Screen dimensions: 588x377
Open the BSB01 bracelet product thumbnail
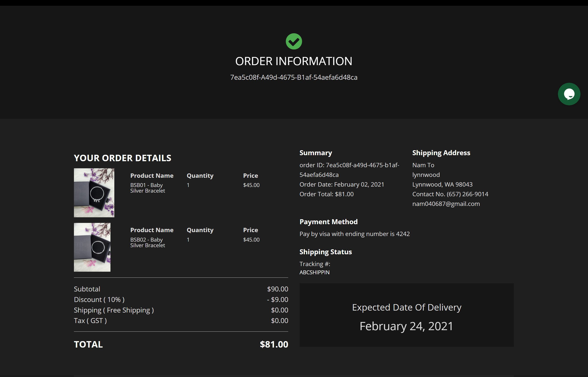click(94, 193)
